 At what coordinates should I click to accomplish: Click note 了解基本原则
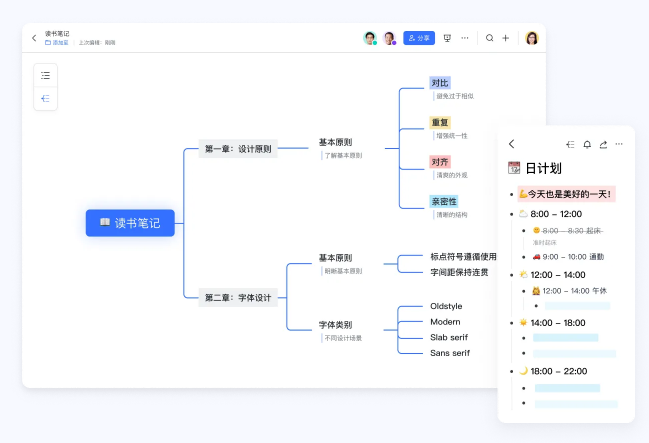pyautogui.click(x=343, y=156)
